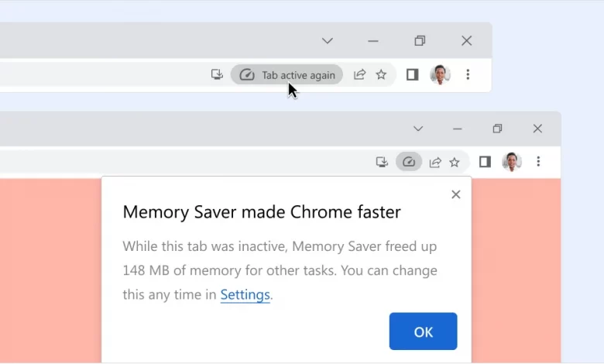Viewport: 604px width, 364px height.
Task: Click 'Memory Saver made Chrome faster' heading
Action: (262, 212)
